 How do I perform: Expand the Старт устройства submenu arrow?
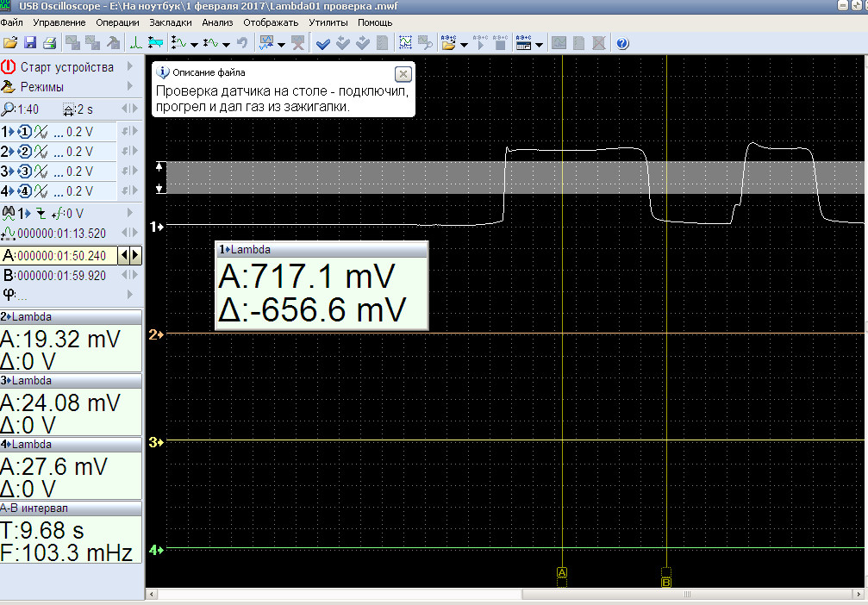[x=130, y=66]
